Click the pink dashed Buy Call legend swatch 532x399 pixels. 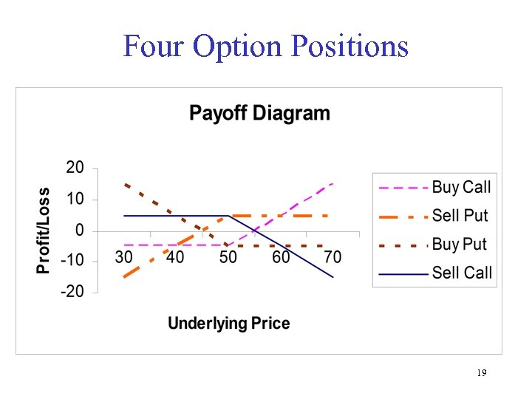[x=403, y=188]
